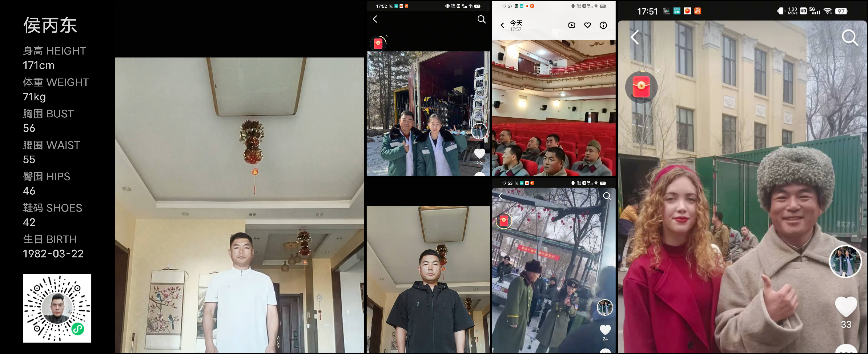Viewport: 868px width, 354px height.
Task: Open profile avatar above 33 likes
Action: point(845,262)
